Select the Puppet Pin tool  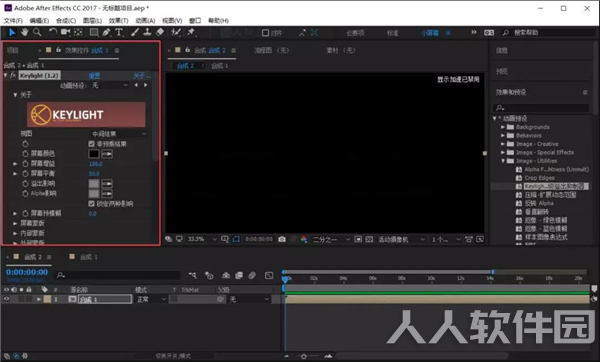tap(191, 33)
